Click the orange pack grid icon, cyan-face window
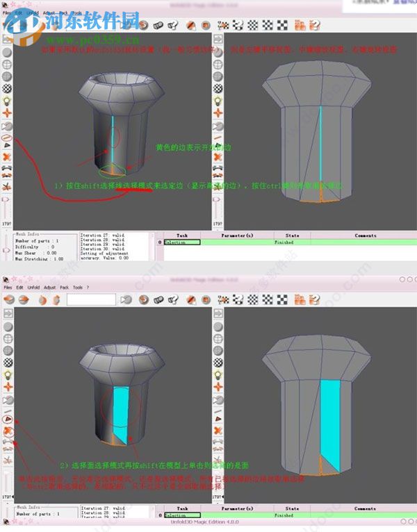Image resolution: width=417 pixels, height=532 pixels. tap(300, 299)
